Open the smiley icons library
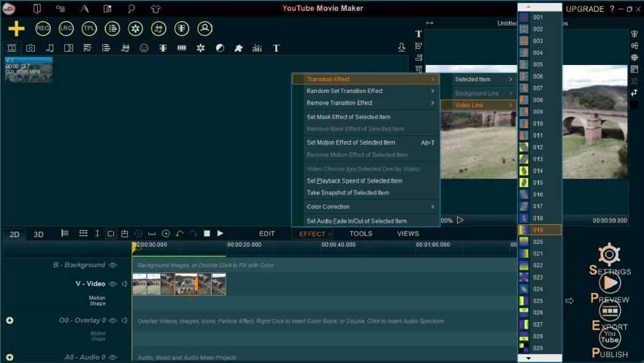The width and height of the screenshot is (644, 363). pyautogui.click(x=144, y=48)
